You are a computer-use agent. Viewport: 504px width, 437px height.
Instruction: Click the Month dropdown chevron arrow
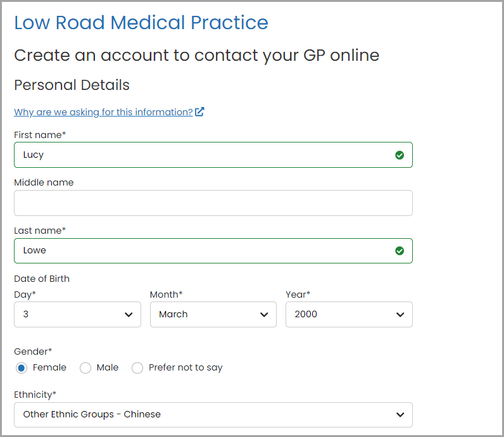coord(264,315)
